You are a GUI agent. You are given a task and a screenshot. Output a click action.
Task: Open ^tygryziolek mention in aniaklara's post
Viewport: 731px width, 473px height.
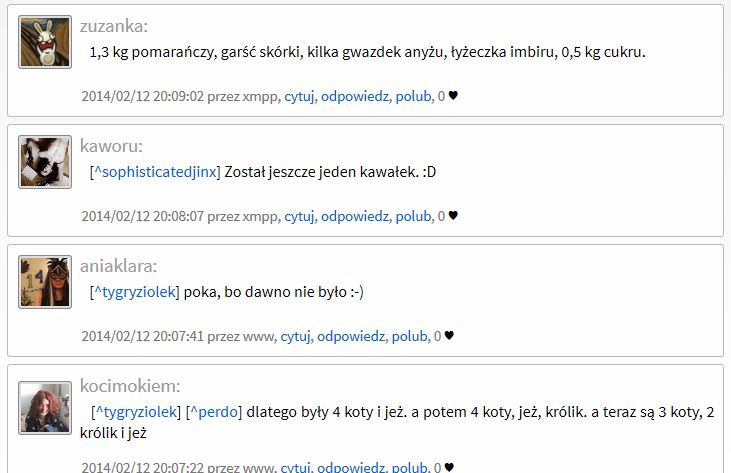pyautogui.click(x=135, y=292)
